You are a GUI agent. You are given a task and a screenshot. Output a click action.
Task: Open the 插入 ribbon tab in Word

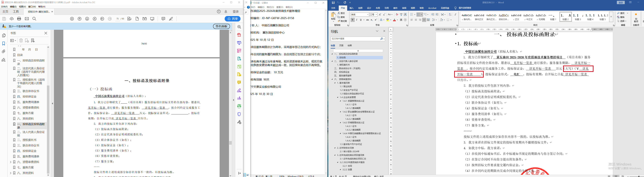[x=351, y=8]
